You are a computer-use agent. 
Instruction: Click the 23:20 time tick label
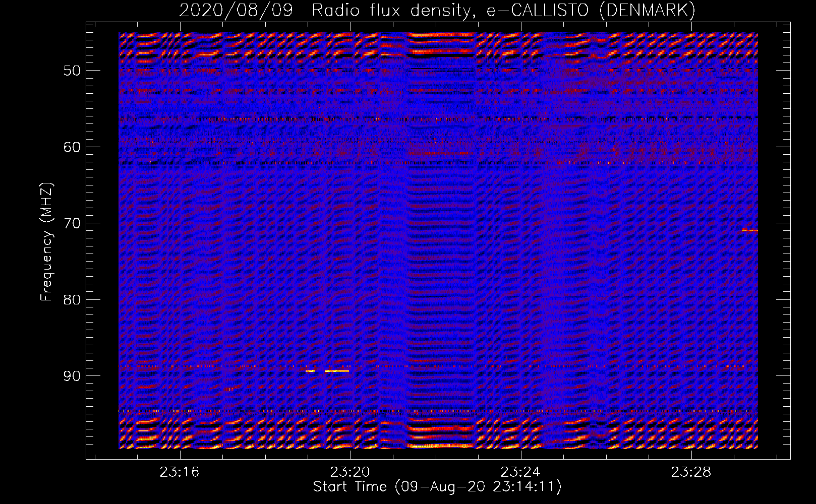350,472
